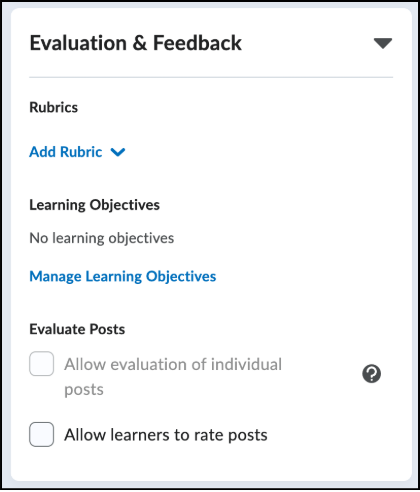Open Manage Learning Objectives link
The width and height of the screenshot is (420, 492).
[123, 277]
